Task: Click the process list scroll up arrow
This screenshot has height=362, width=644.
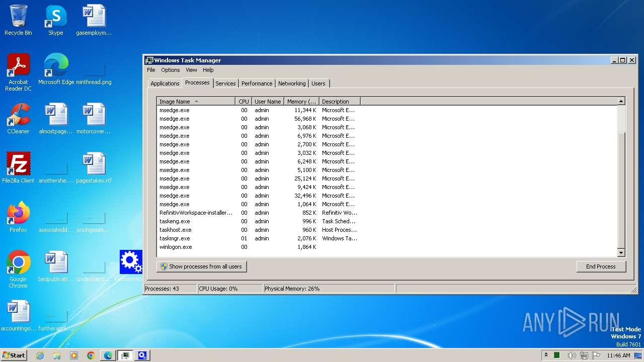Action: (x=621, y=102)
